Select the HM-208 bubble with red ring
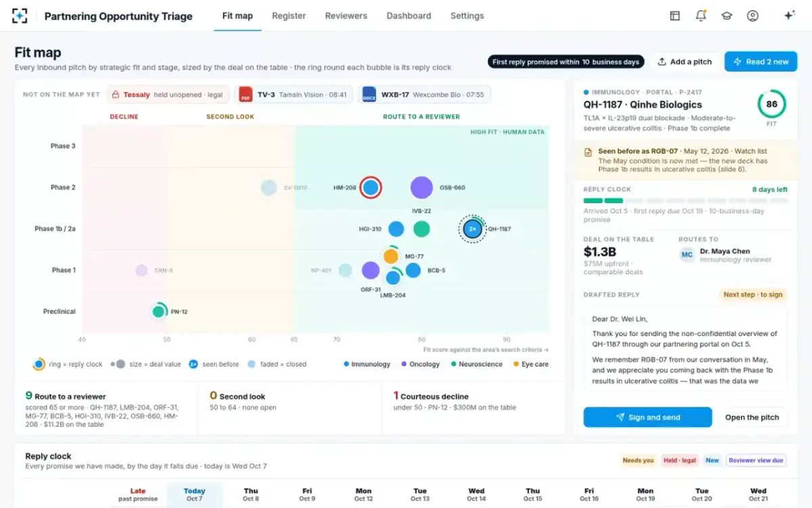The height and width of the screenshot is (508, 812). [x=370, y=188]
